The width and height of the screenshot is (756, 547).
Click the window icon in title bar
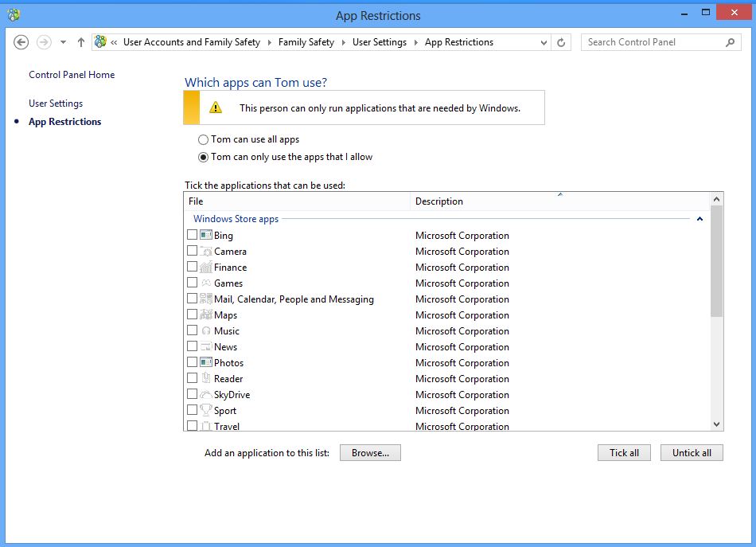(x=14, y=15)
